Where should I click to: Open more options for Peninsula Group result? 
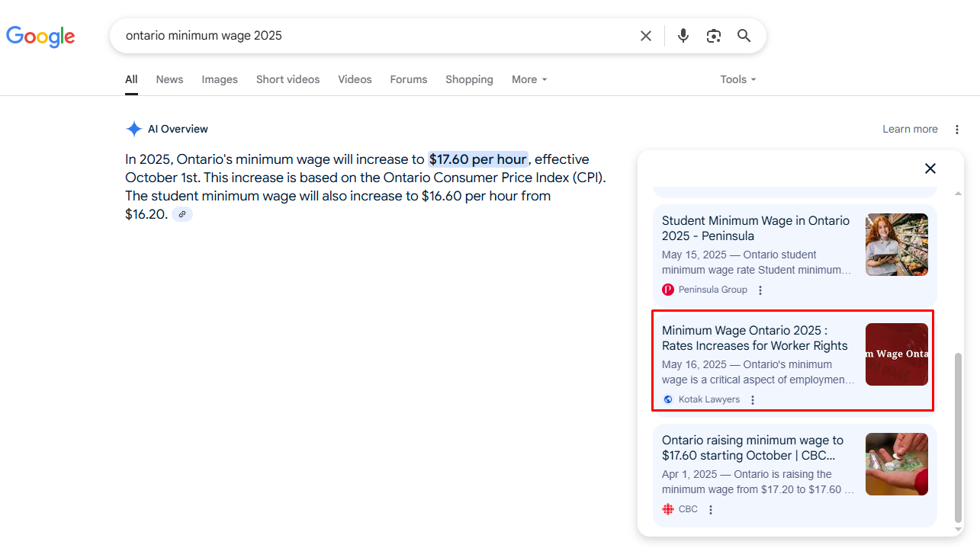click(x=760, y=290)
